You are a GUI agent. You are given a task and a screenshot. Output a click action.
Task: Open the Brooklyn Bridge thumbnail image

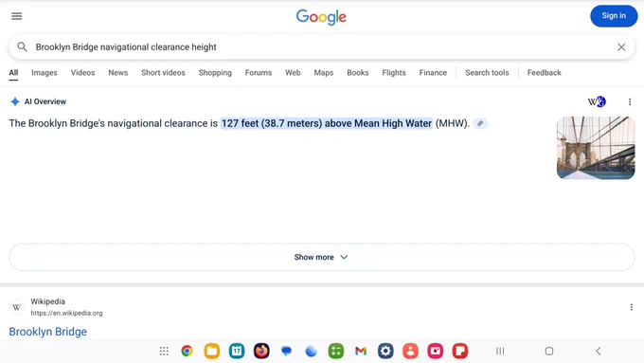pos(596,148)
